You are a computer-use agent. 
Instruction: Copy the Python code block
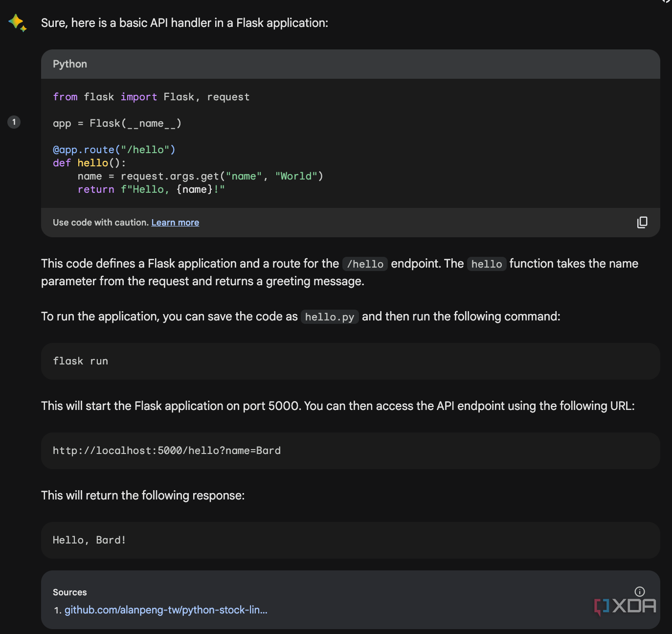(x=642, y=223)
